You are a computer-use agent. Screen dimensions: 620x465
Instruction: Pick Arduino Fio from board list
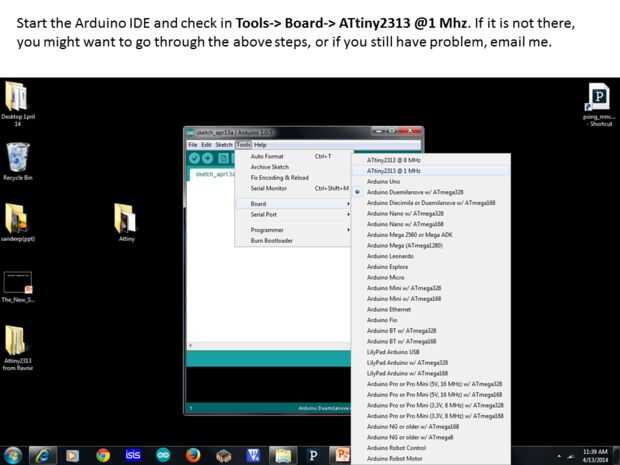pos(431,320)
